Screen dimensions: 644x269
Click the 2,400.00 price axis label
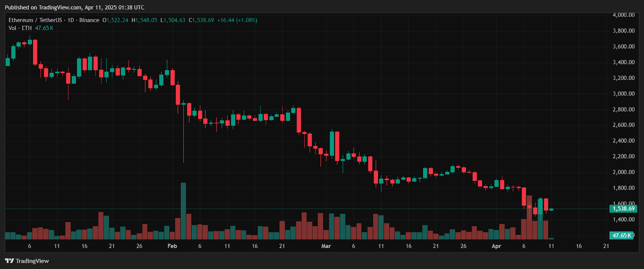(x=623, y=140)
